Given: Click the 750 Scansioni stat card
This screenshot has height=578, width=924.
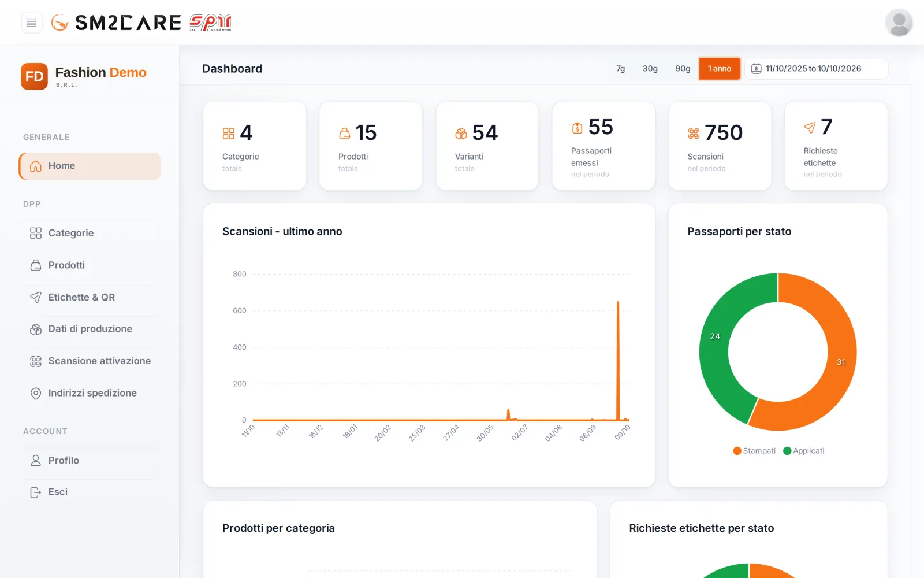Looking at the screenshot, I should pyautogui.click(x=720, y=146).
